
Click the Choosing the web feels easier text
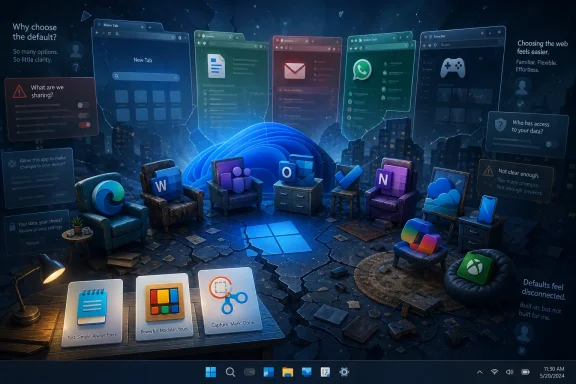tap(542, 47)
